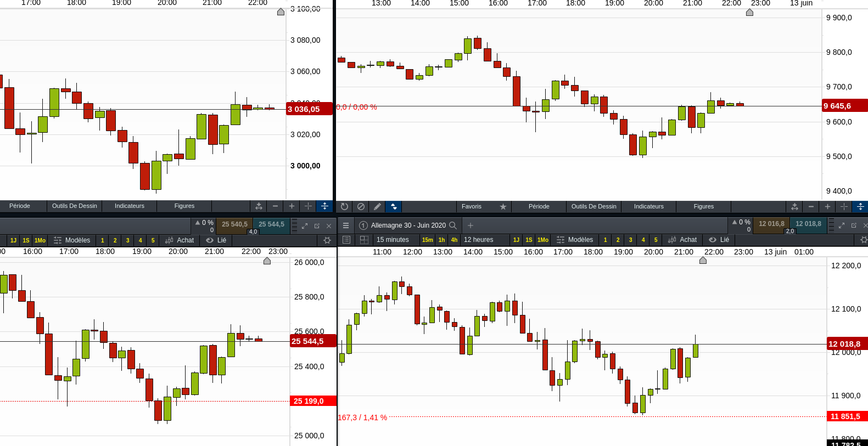868x446 pixels.
Task: Open the hamburger menu of Allemagne 30 panel
Action: click(346, 225)
